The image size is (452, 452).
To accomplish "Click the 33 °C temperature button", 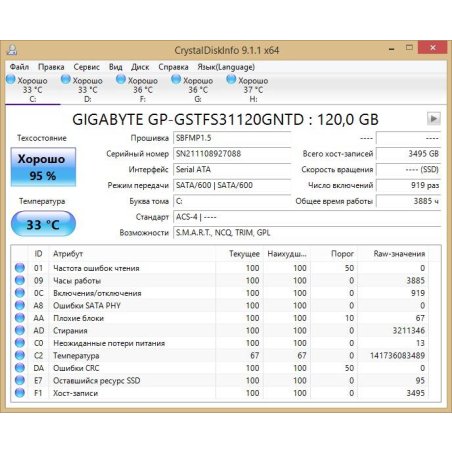I will click(43, 224).
